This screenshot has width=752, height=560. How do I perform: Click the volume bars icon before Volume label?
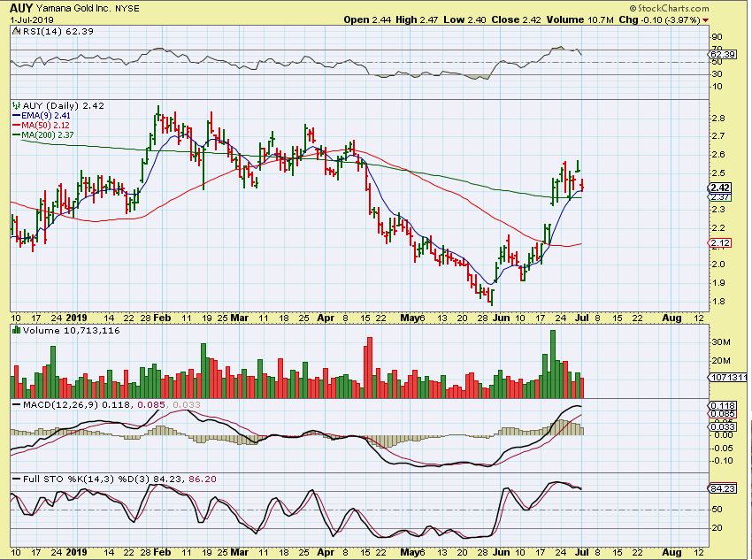(x=16, y=330)
